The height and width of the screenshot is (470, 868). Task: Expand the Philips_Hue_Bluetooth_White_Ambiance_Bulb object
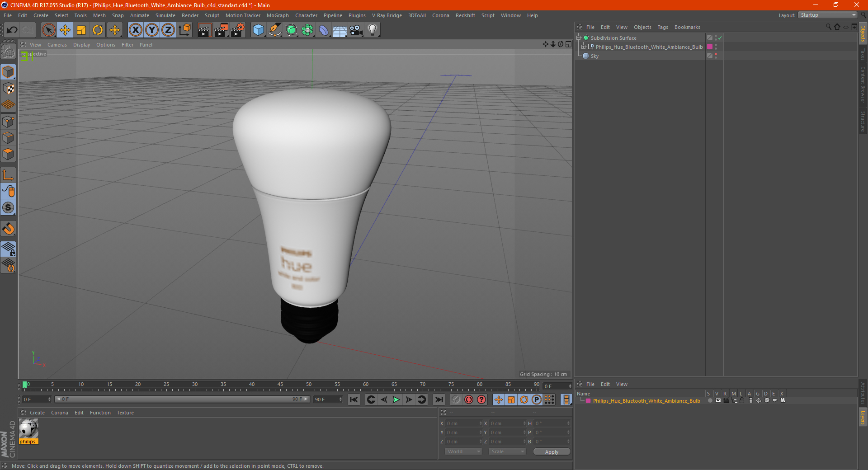click(x=584, y=47)
